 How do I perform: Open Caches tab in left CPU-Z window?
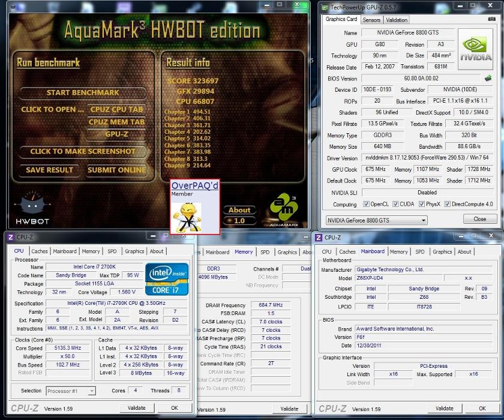click(x=40, y=251)
